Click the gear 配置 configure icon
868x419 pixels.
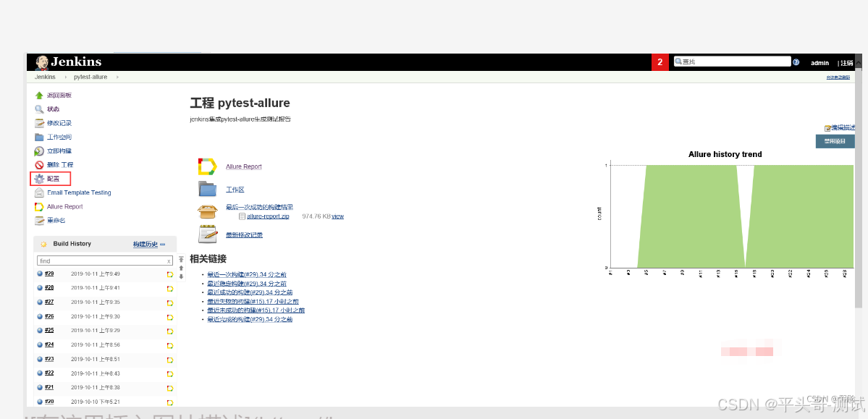[x=39, y=179]
